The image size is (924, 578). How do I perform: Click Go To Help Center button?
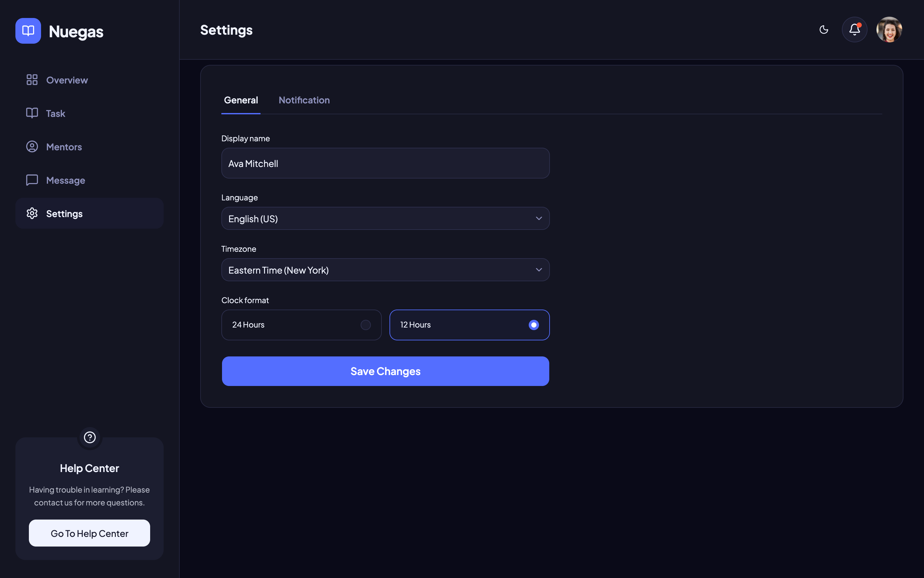pos(89,533)
